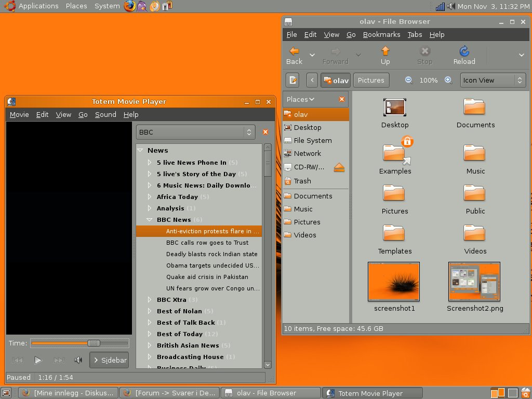Open the Go menu in File Browser
Screen dimensions: 532x399
coord(351,35)
